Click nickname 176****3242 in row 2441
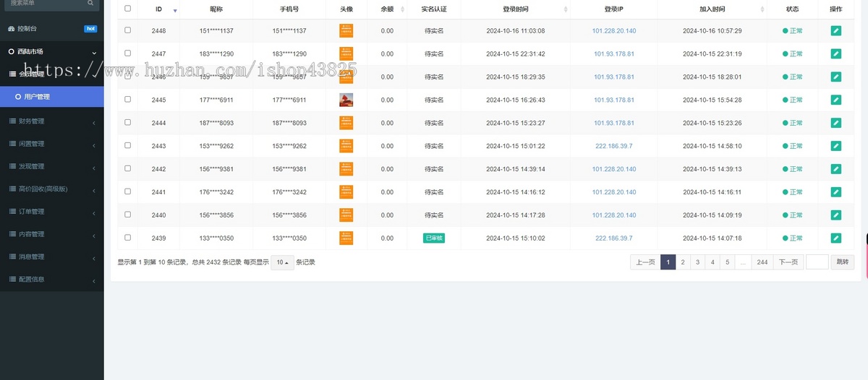 click(216, 192)
